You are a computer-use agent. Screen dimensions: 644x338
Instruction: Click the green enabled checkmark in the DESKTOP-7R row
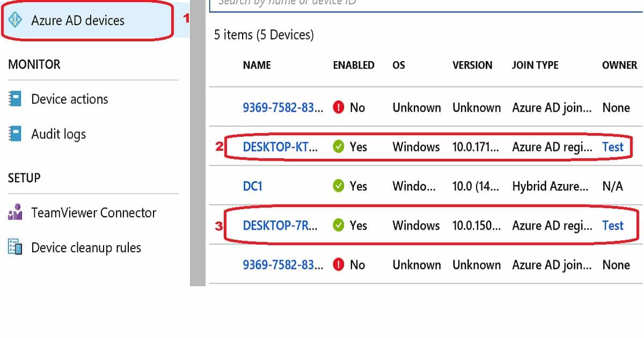point(339,225)
